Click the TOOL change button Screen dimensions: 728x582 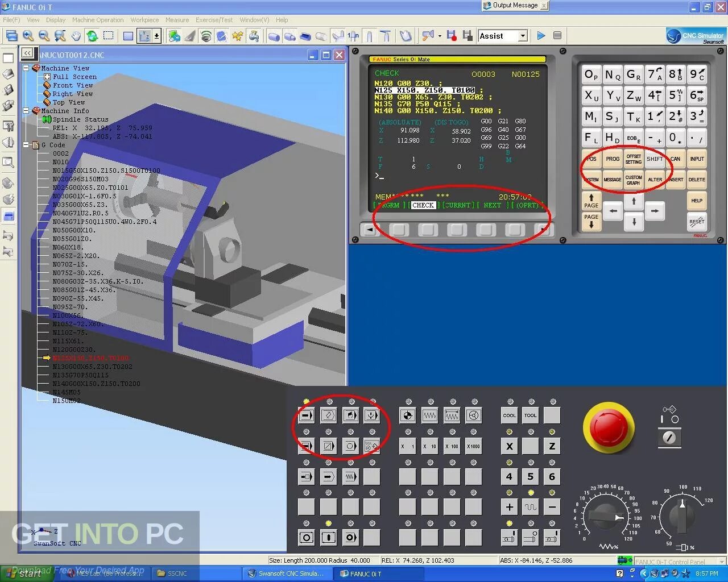coord(531,415)
